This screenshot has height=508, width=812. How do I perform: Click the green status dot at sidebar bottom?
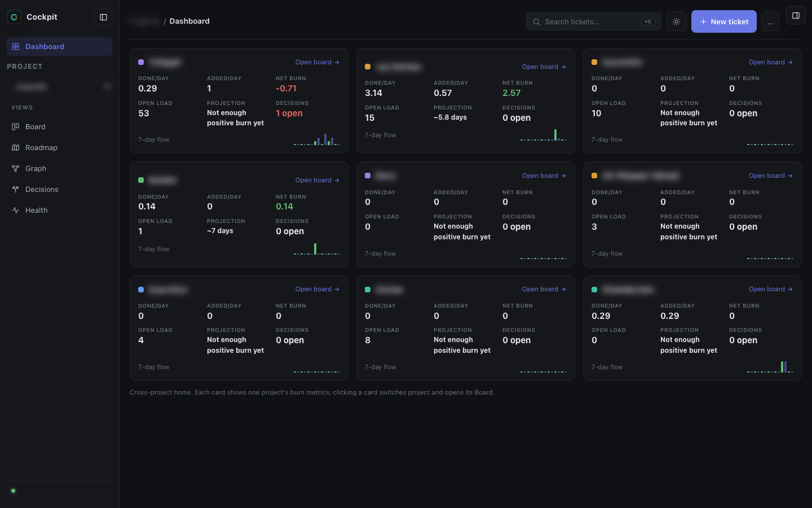click(13, 491)
